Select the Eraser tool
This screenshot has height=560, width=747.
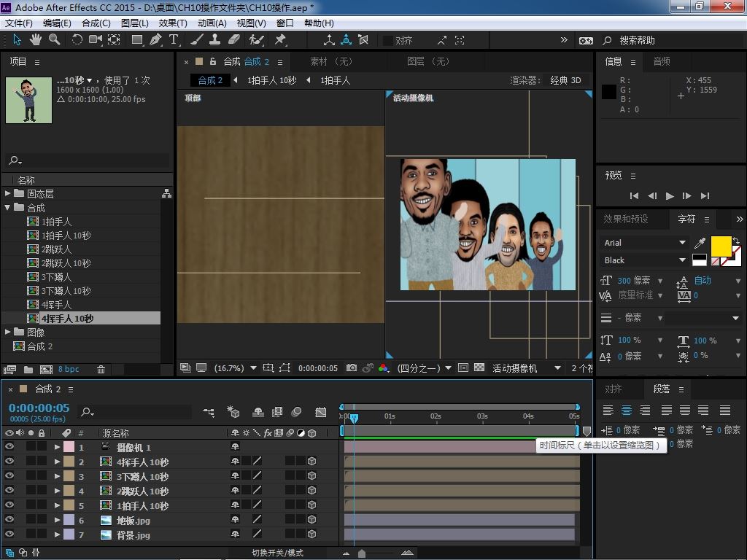click(x=233, y=40)
